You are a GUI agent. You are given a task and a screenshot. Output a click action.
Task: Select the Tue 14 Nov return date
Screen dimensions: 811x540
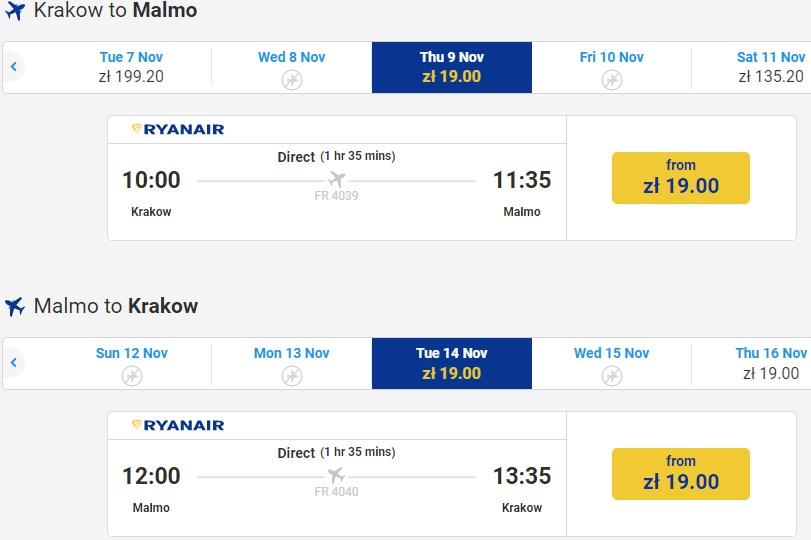(452, 363)
